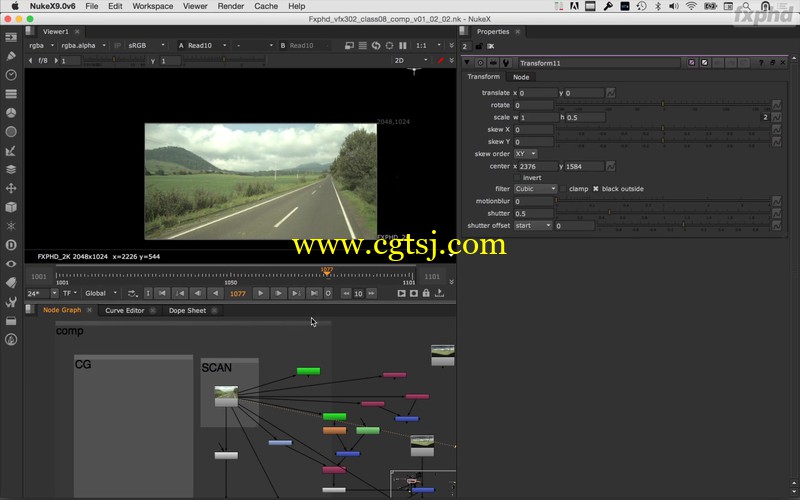The height and width of the screenshot is (500, 800).
Task: Open the Image nodes toolbar menu
Action: pyautogui.click(x=11, y=37)
